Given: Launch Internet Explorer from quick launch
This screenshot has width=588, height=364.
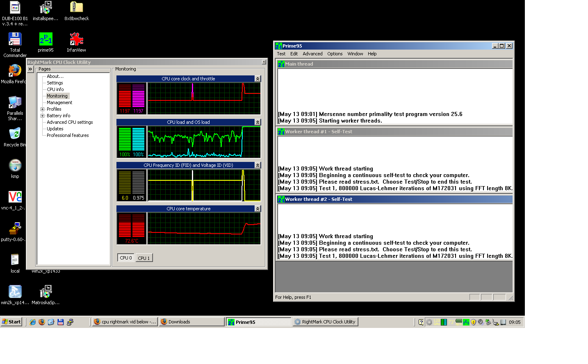Looking at the screenshot, I should (32, 322).
